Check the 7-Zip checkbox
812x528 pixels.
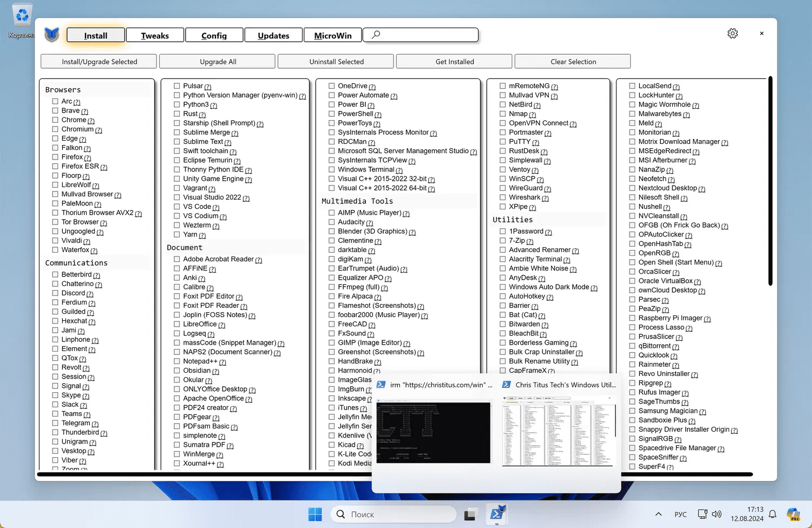(x=503, y=241)
